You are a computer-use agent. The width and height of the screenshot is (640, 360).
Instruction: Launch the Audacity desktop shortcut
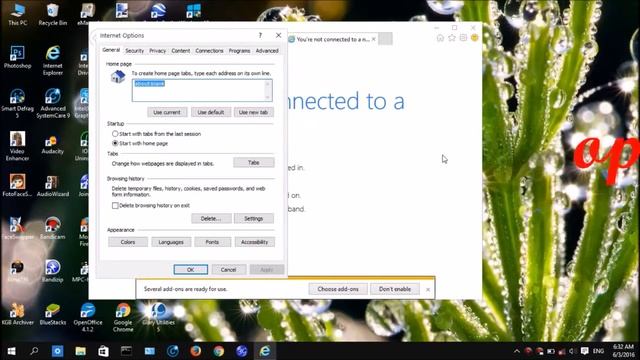tap(53, 145)
